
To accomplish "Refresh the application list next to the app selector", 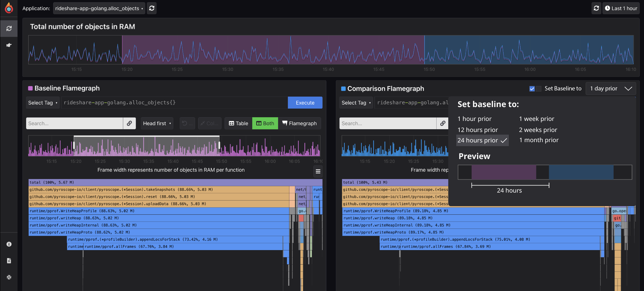I will [x=151, y=8].
